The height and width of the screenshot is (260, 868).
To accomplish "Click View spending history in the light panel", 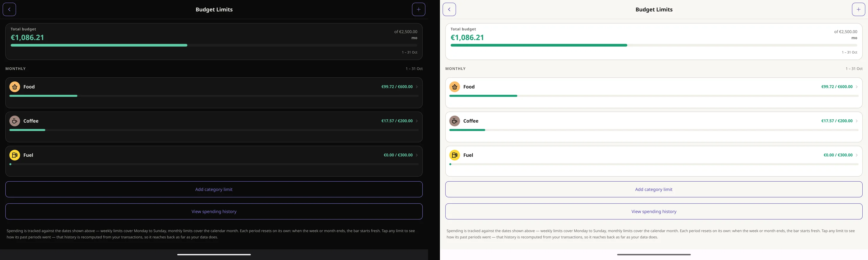I will point(654,211).
